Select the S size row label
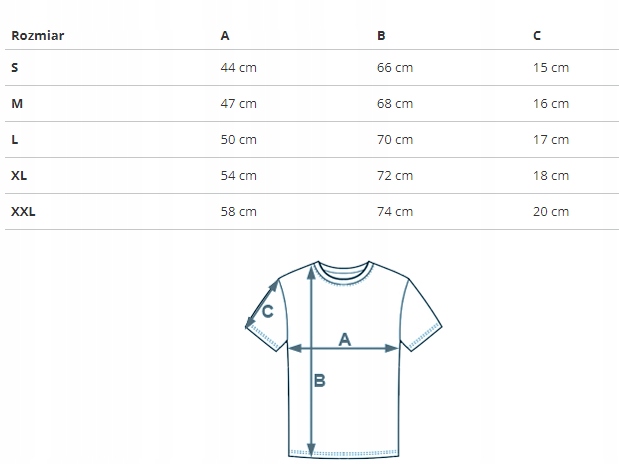The height and width of the screenshot is (464, 619). [x=14, y=68]
